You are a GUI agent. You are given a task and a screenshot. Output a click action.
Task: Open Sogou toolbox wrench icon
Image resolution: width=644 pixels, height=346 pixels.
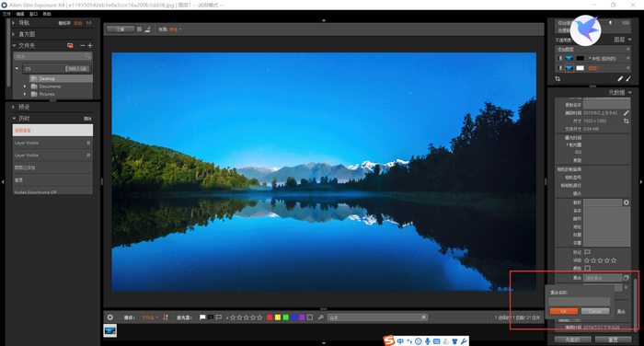coord(464,341)
